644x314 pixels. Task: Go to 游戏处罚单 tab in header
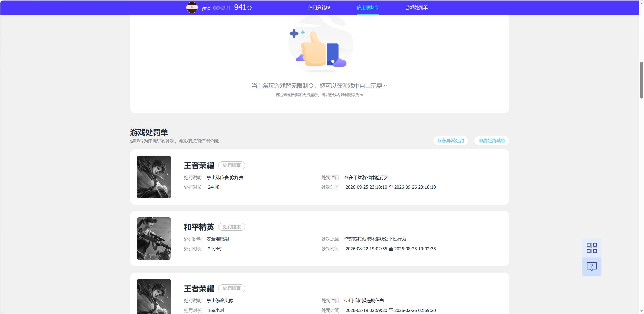416,8
